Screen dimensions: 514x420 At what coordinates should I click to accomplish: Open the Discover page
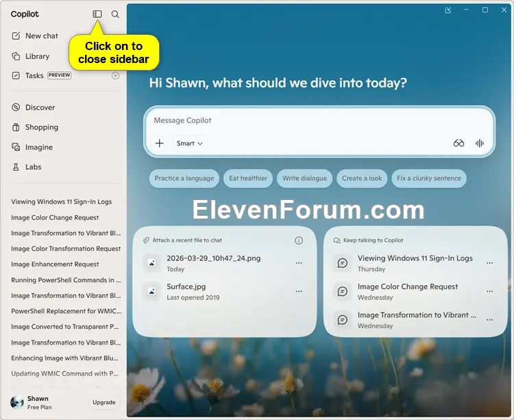pyautogui.click(x=34, y=108)
